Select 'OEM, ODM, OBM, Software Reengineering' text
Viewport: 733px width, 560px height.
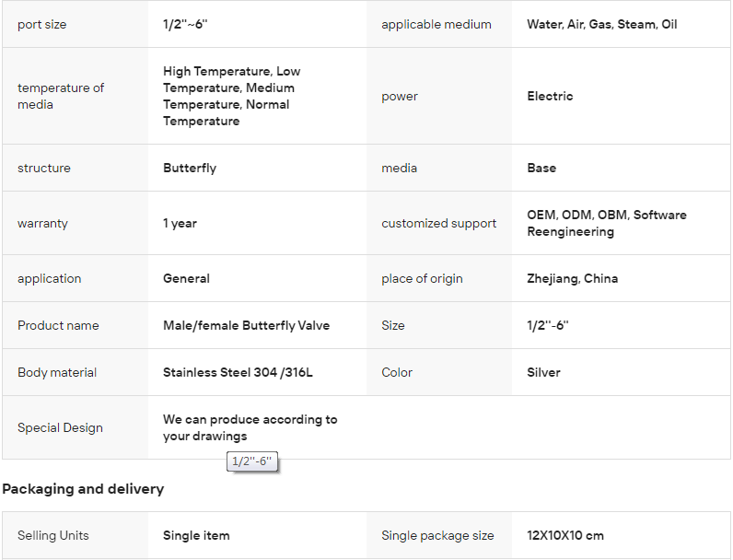click(606, 223)
